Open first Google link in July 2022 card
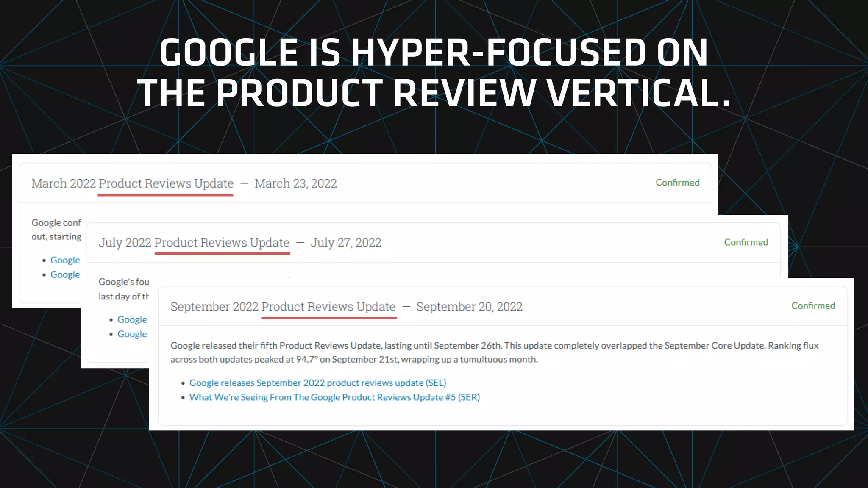868x488 pixels. pos(132,319)
